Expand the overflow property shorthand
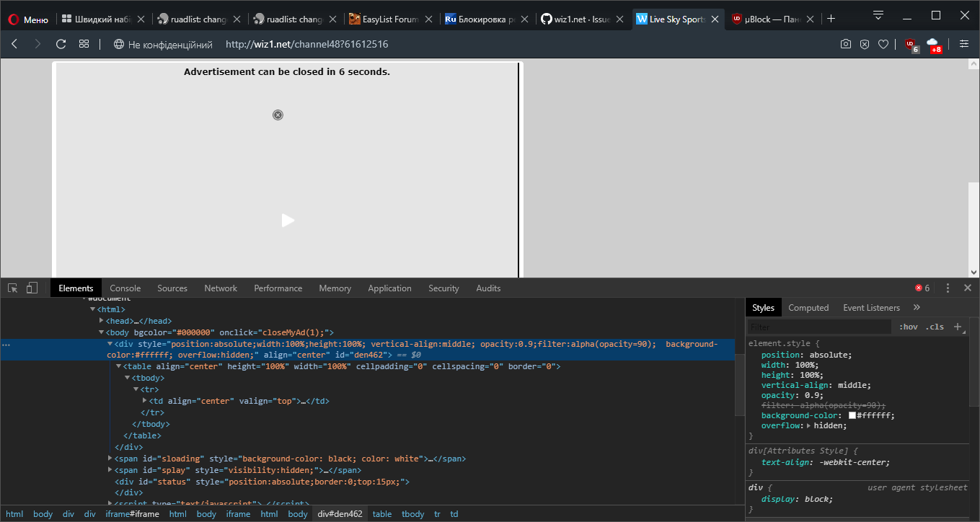 809,425
